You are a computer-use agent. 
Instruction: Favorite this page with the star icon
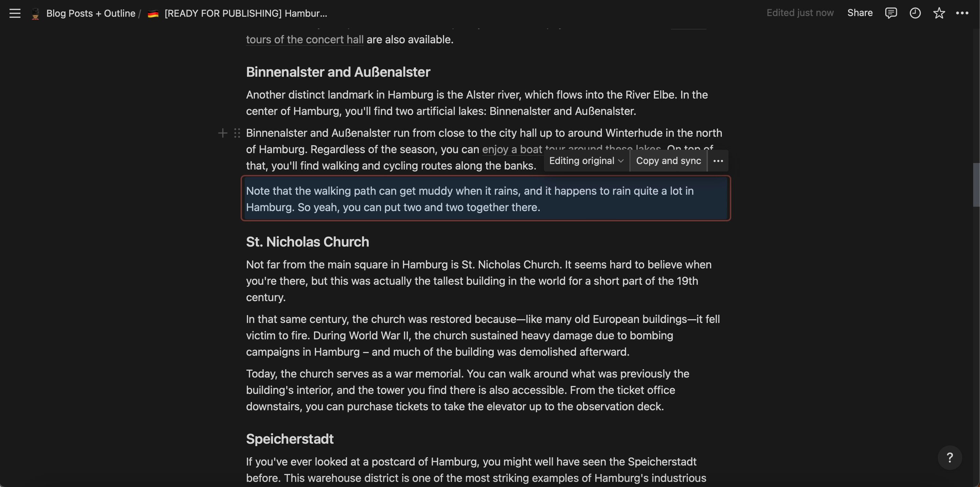939,13
